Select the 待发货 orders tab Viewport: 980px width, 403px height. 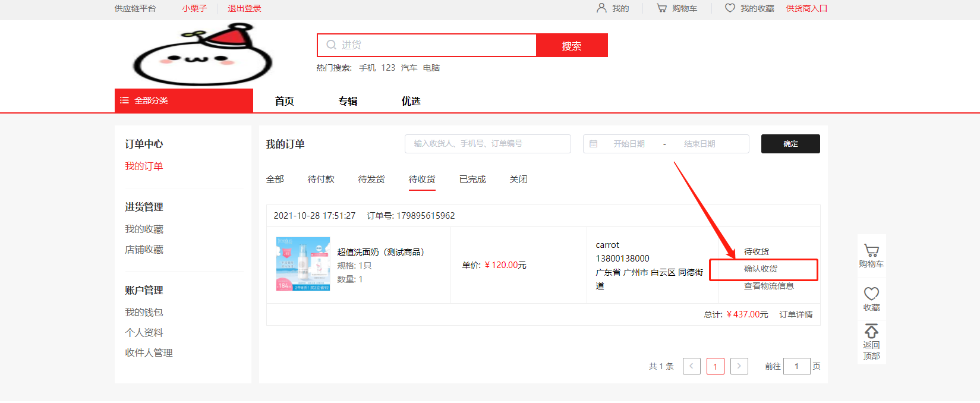click(x=371, y=180)
